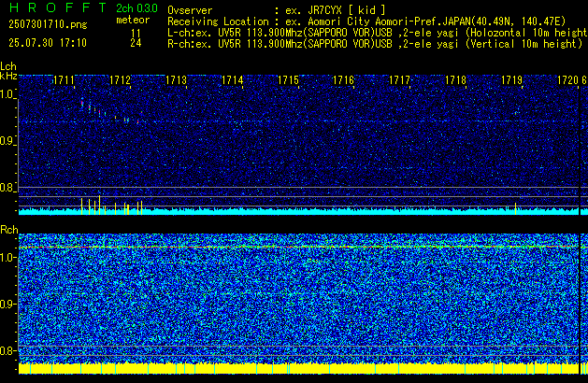Click the Lch 0.9 kHz axis label
The height and width of the screenshot is (383, 588).
(x=7, y=141)
